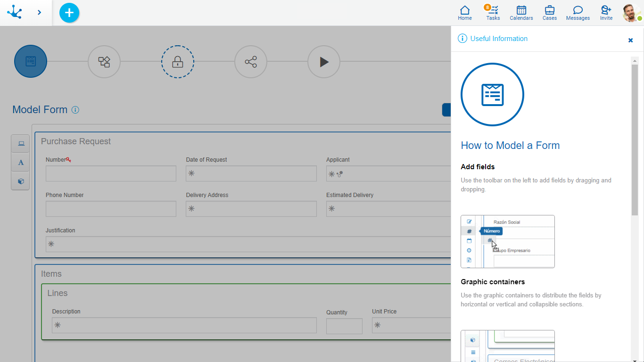Open the Messages chat icon
644x362 pixels.
578,13
